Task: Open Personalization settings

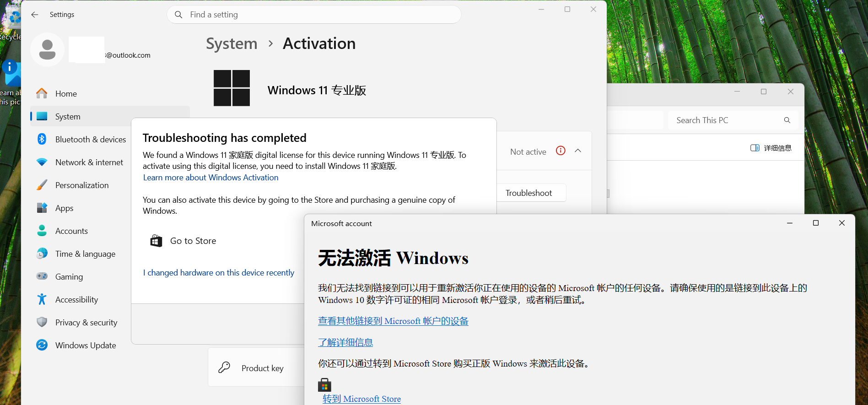Action: tap(81, 185)
